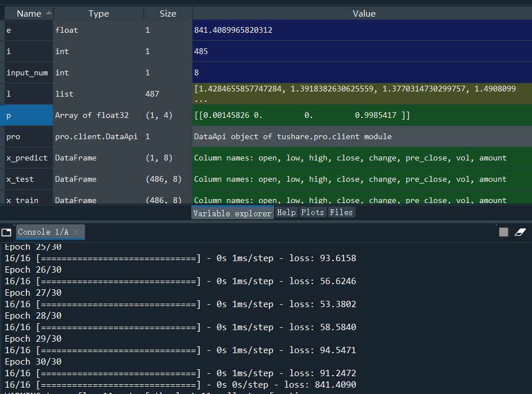Select the Console 1/A tab
This screenshot has height=394, width=532.
click(x=50, y=232)
